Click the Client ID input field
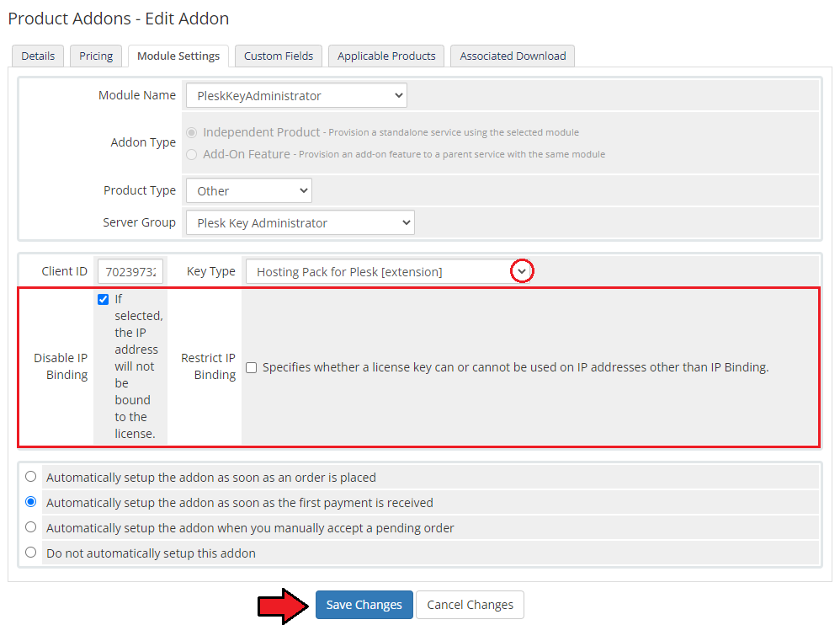 [x=130, y=271]
